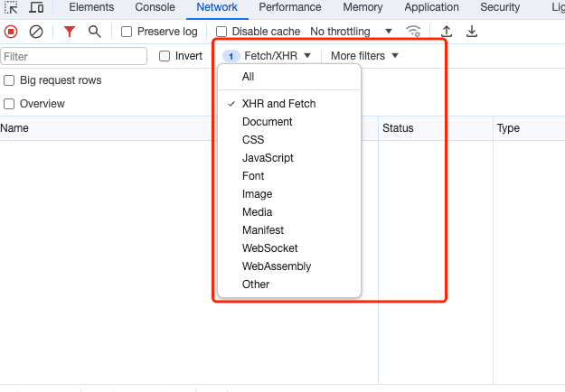Import HAR file with upload icon
The height and width of the screenshot is (392, 565).
pos(447,32)
